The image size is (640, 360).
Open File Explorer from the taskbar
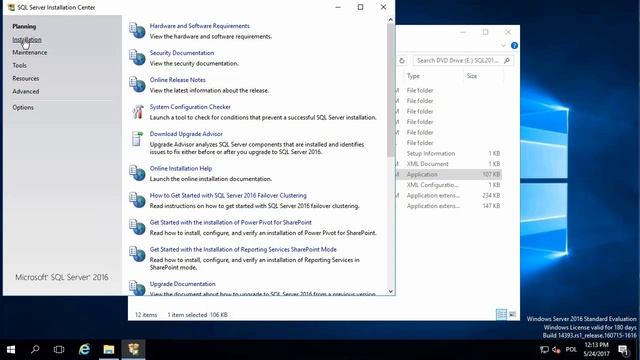point(109,349)
